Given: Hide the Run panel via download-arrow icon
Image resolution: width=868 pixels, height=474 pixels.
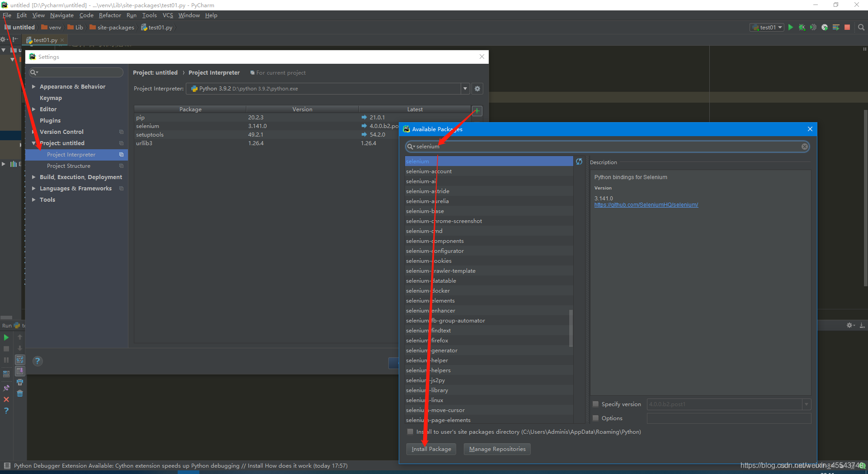Looking at the screenshot, I should (862, 325).
